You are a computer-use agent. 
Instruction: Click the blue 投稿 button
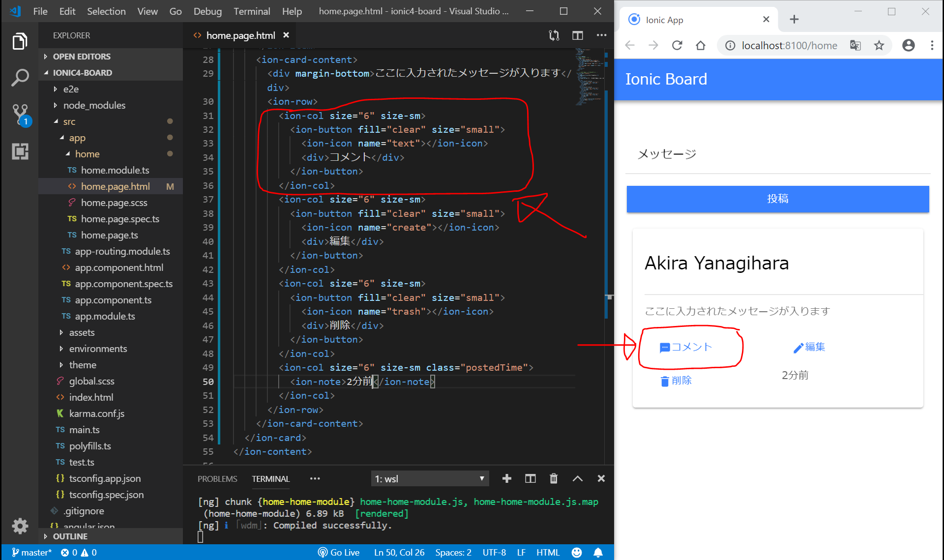coord(777,199)
